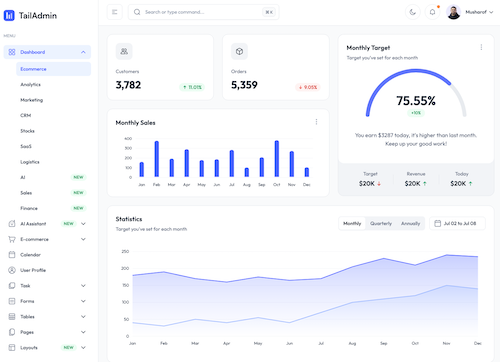
Task: Click the Dashboard grid icon
Action: pyautogui.click(x=12, y=52)
